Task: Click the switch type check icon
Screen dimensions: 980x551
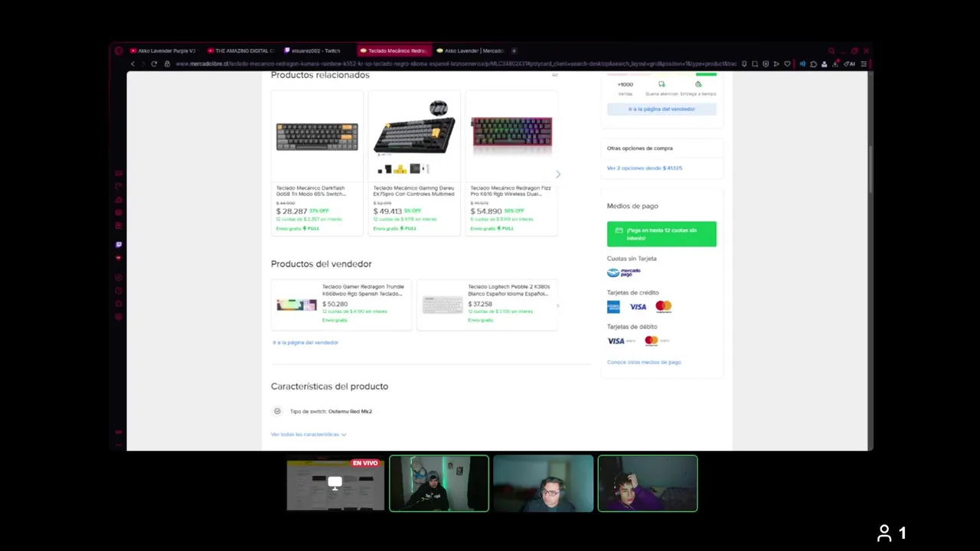Action: coord(277,411)
